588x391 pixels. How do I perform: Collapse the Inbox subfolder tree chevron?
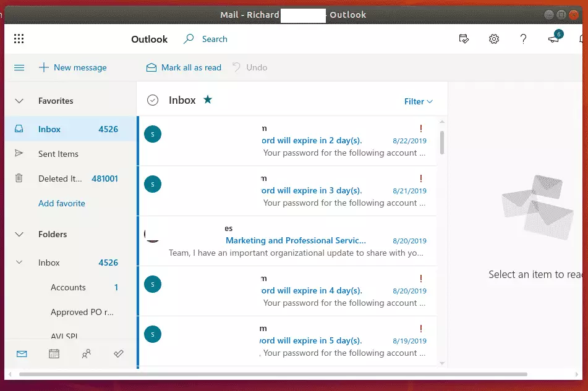pos(19,262)
